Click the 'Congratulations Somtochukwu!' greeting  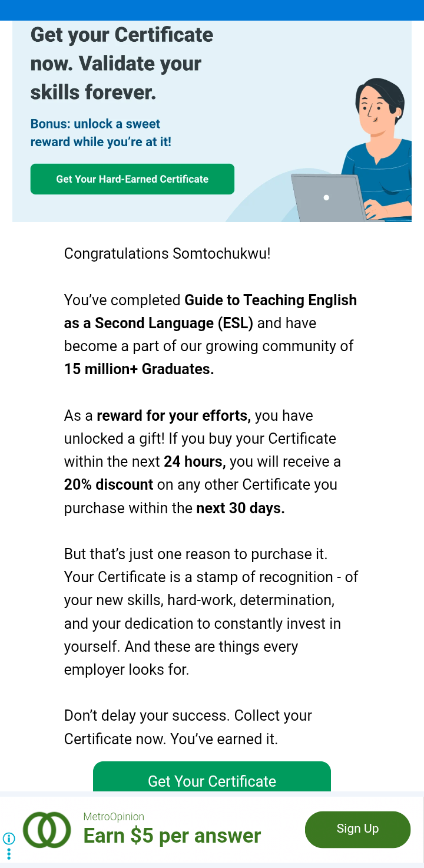pyautogui.click(x=167, y=254)
